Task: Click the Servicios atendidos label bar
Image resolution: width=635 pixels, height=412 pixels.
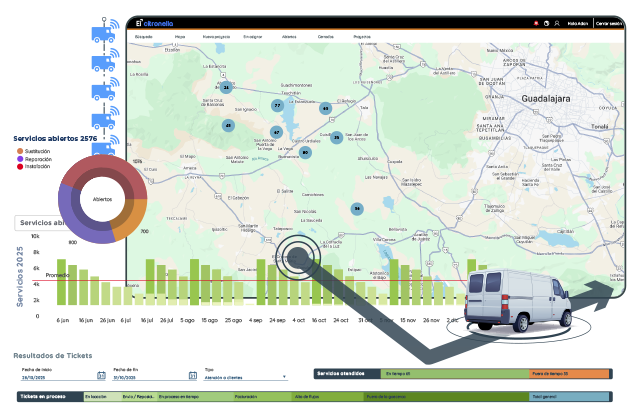Action: click(347, 373)
